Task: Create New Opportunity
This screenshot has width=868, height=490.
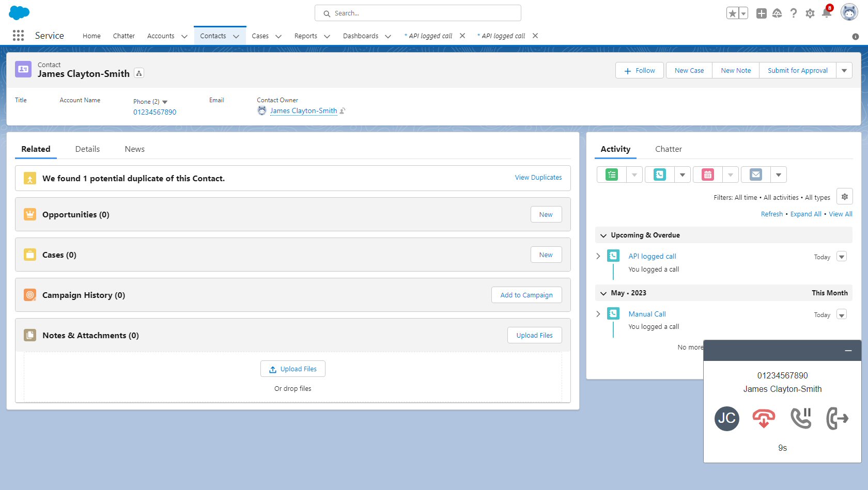Action: click(x=546, y=215)
